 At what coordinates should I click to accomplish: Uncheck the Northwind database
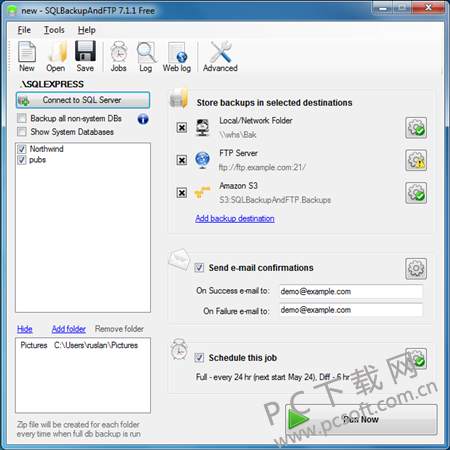pos(22,149)
